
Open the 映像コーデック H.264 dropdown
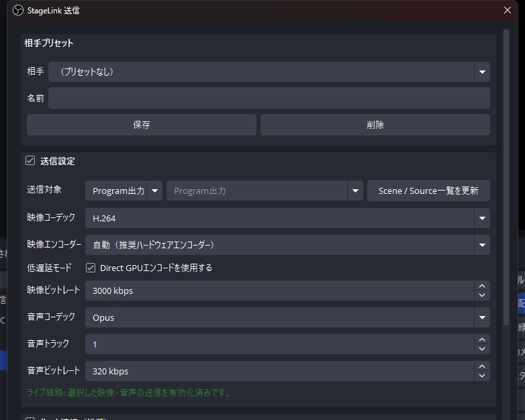[x=287, y=218]
